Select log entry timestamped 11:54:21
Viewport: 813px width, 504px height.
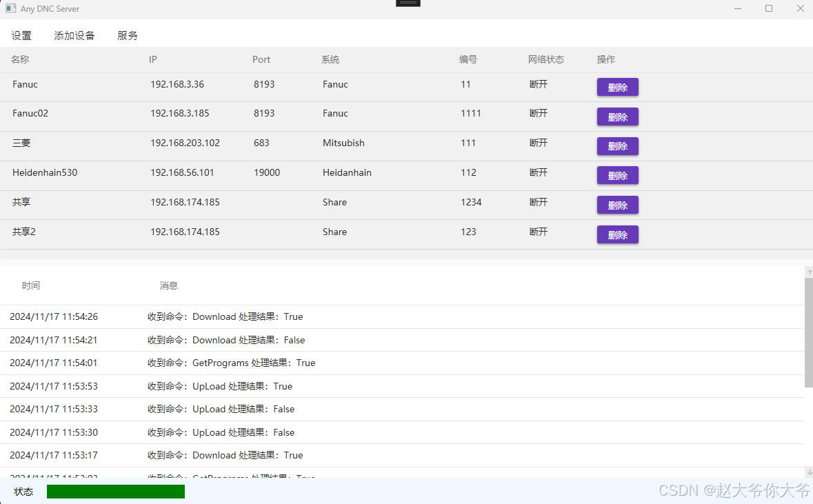click(x=402, y=340)
